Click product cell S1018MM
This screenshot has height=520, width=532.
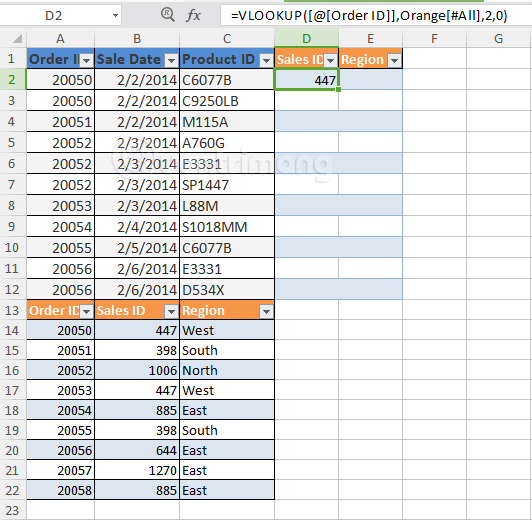pyautogui.click(x=227, y=227)
